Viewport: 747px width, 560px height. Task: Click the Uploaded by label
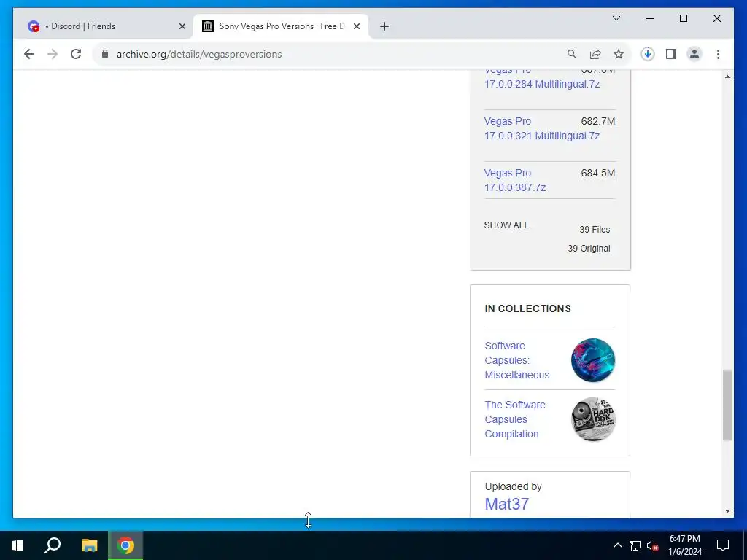513,486
